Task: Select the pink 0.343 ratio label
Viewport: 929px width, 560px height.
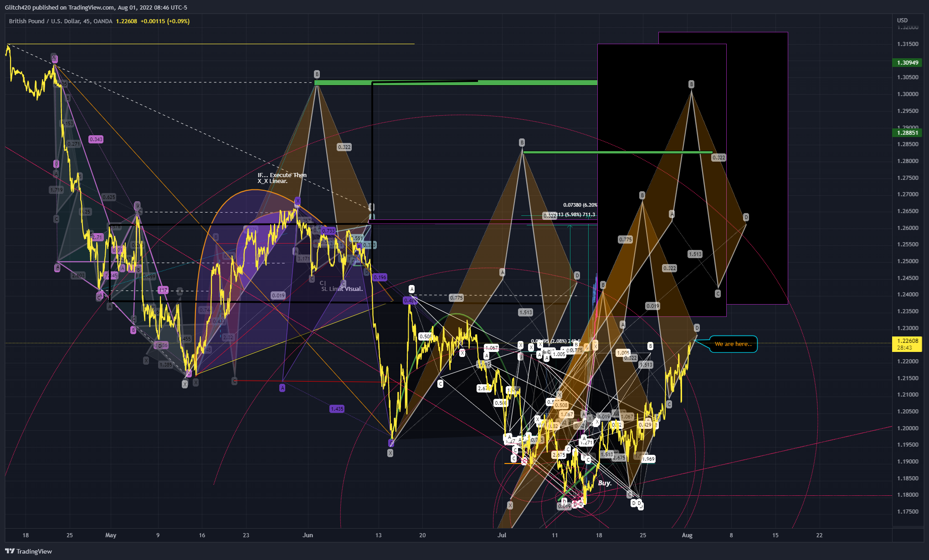Action: (96, 139)
